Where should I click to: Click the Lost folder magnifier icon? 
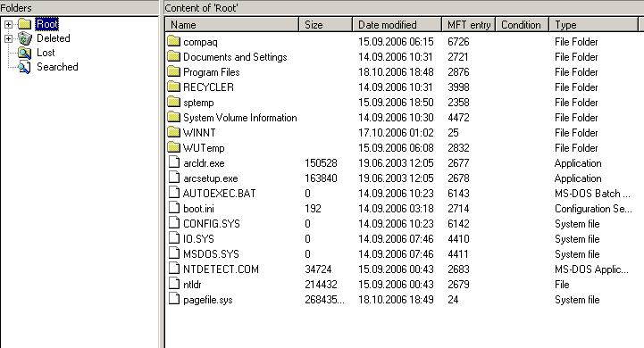pyautogui.click(x=25, y=53)
